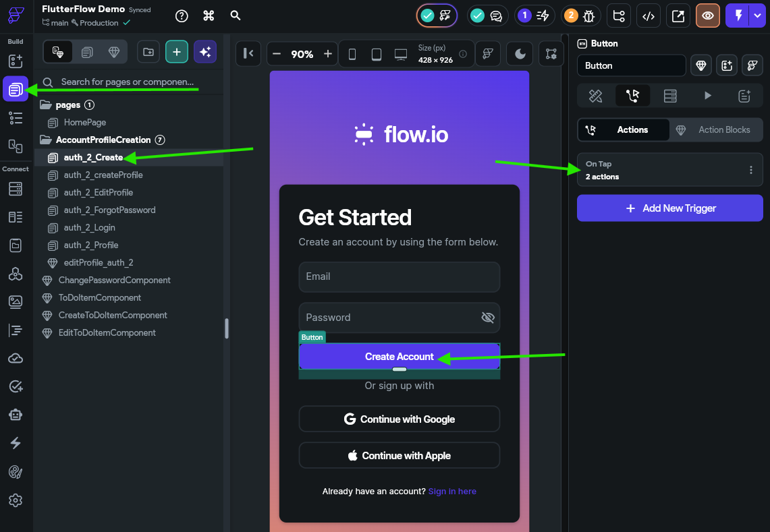
Task: Click Add New Trigger button
Action: click(x=670, y=208)
